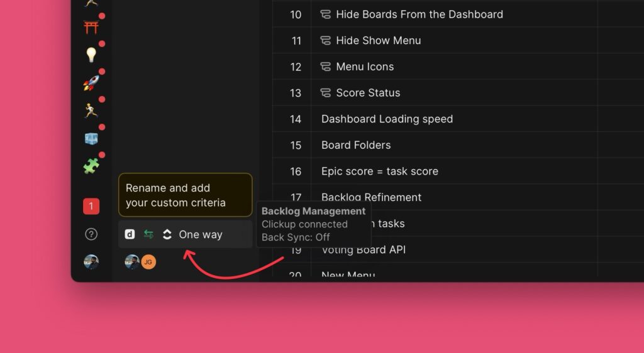Open the rocket board in sidebar
The height and width of the screenshot is (353, 644).
[x=91, y=83]
